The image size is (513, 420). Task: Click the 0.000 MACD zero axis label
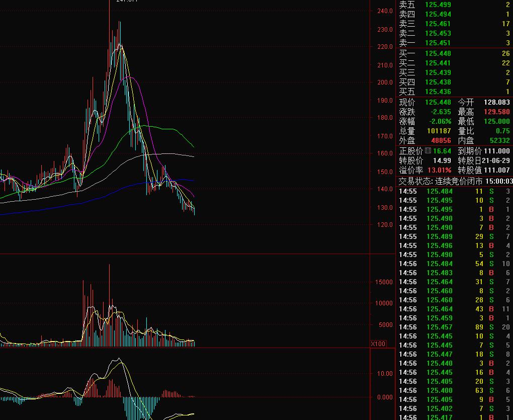coord(385,397)
